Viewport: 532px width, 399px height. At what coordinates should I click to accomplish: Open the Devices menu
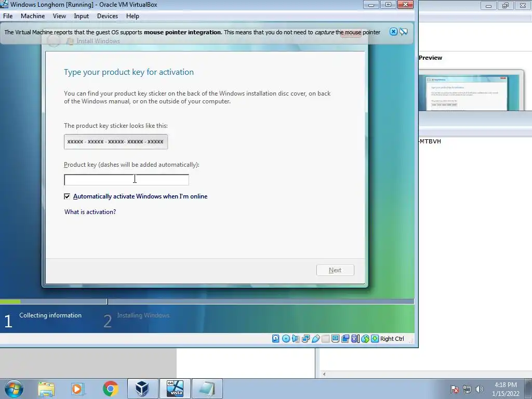click(108, 16)
